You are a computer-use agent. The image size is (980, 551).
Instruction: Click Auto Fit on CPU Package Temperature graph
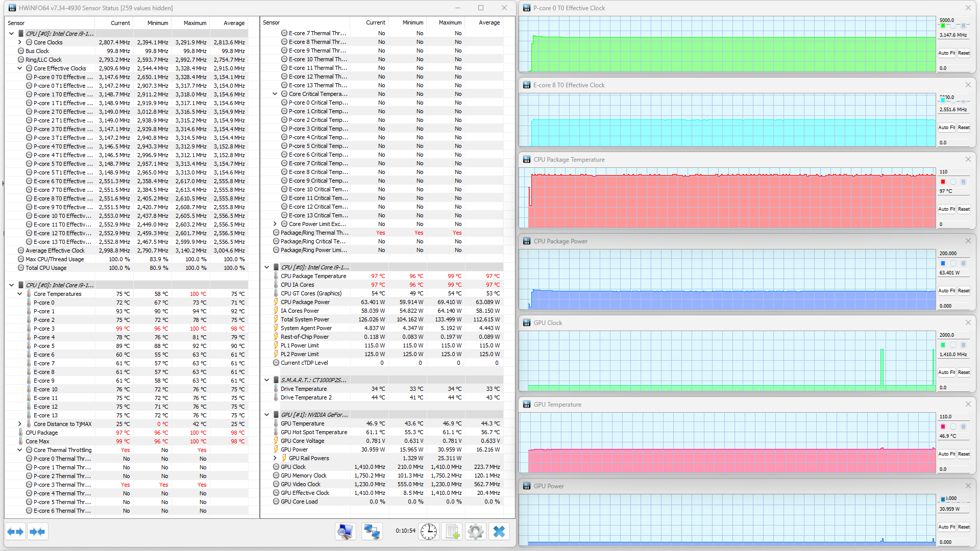pyautogui.click(x=946, y=209)
